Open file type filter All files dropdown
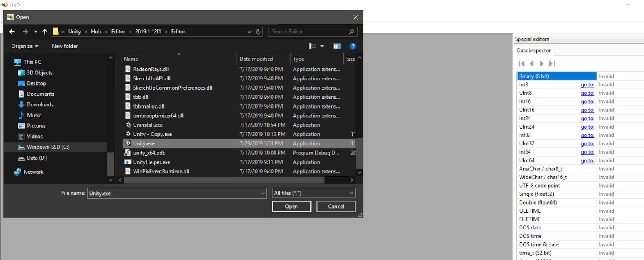Image resolution: width=644 pixels, height=260 pixels. (314, 193)
